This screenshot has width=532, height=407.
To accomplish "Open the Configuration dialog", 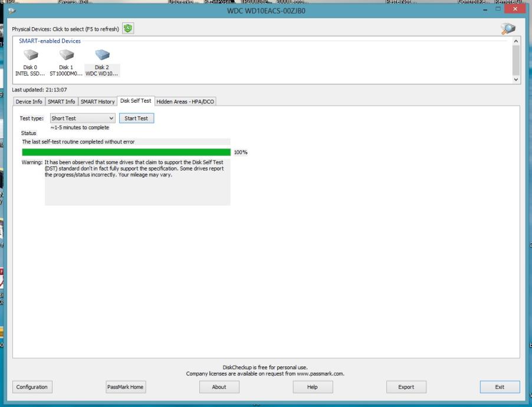I will point(32,387).
